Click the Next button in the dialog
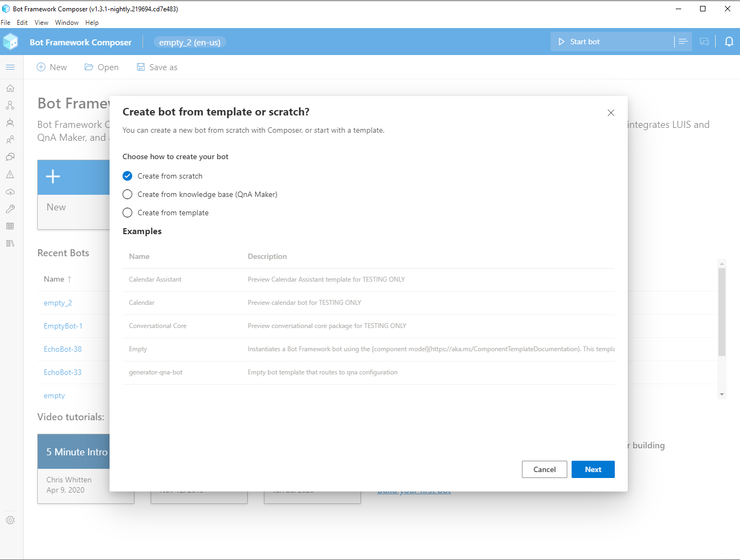Image resolution: width=740 pixels, height=560 pixels. pyautogui.click(x=593, y=469)
